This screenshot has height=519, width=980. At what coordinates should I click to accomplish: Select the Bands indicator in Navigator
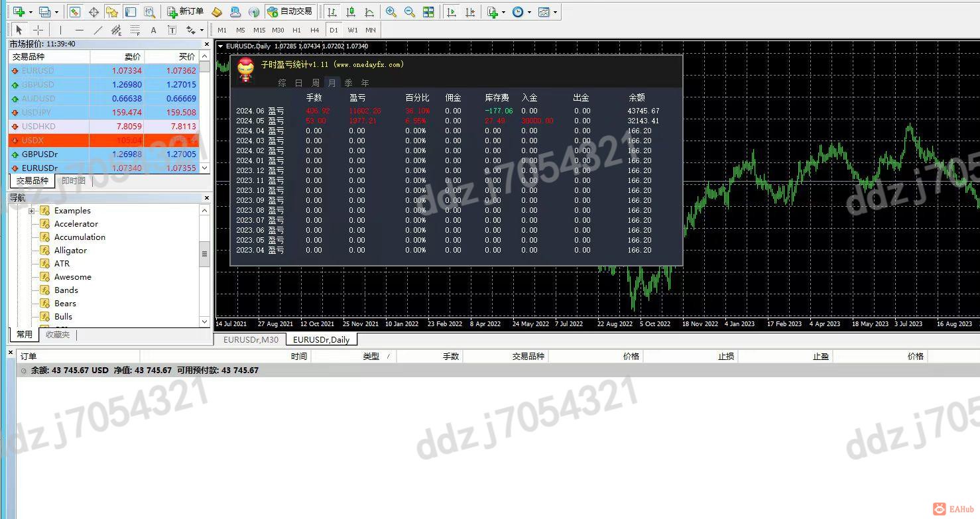[66, 290]
